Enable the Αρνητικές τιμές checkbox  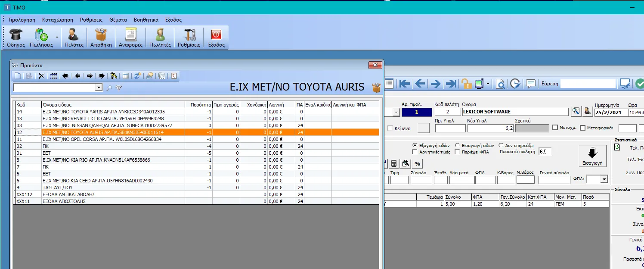(415, 152)
